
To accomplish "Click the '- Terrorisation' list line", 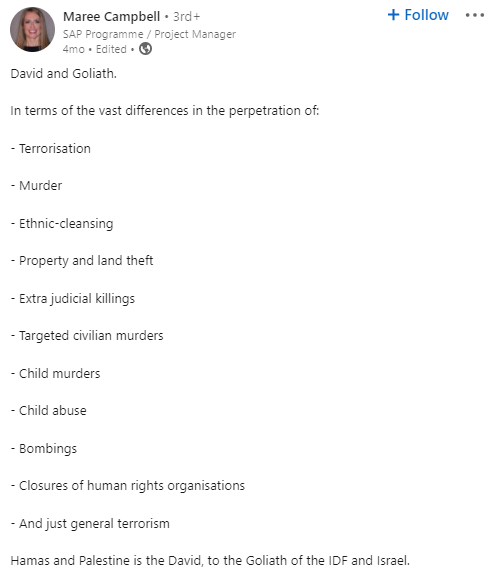I will click(51, 149).
